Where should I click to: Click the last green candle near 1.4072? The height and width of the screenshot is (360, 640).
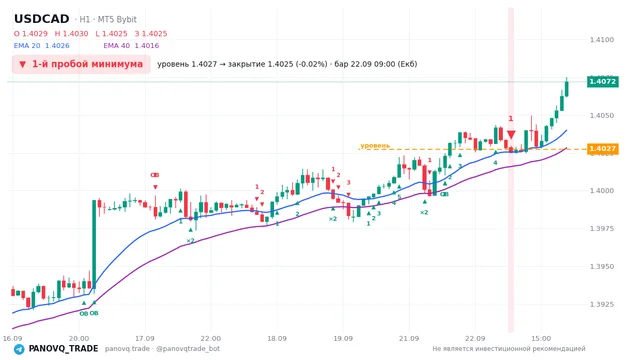[x=567, y=88]
